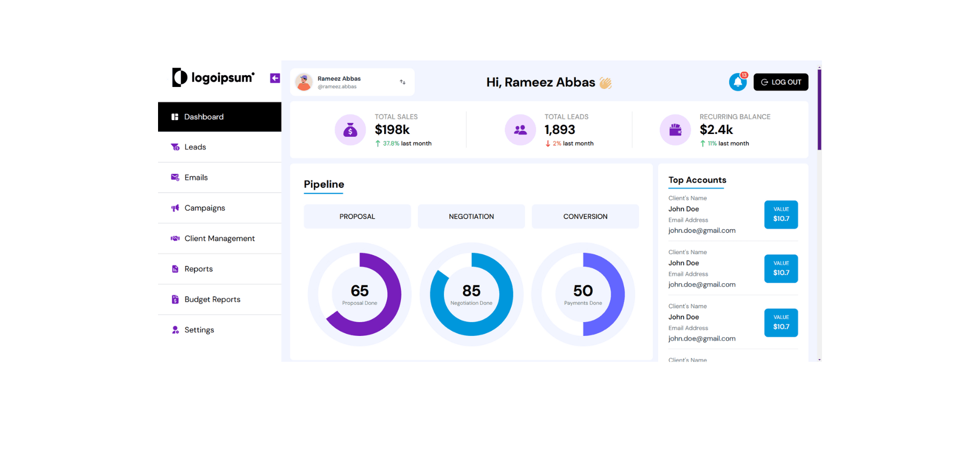Click the $198k total sales value
This screenshot has width=980, height=452.
pos(392,130)
